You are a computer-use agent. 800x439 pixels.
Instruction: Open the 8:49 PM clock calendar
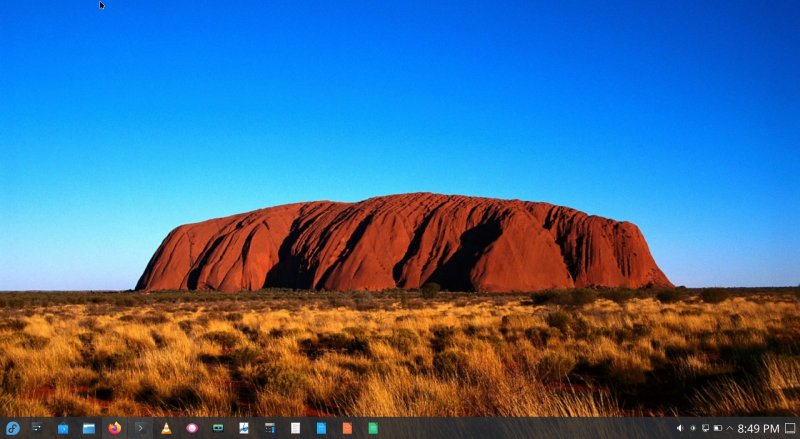[x=758, y=429]
